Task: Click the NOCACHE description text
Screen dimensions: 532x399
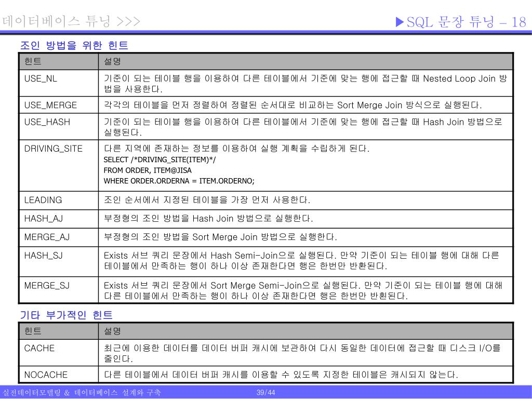Action: click(281, 374)
